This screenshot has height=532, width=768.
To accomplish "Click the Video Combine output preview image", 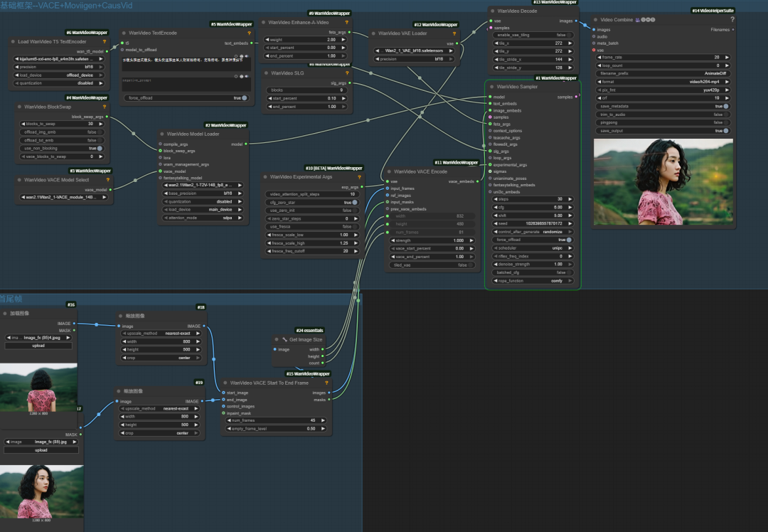I will coord(663,182).
